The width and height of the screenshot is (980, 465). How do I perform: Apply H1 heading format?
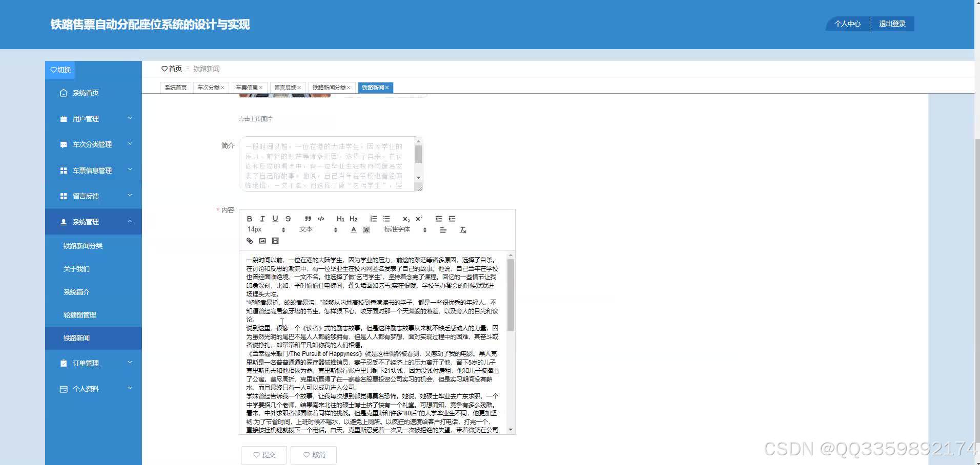(x=340, y=219)
